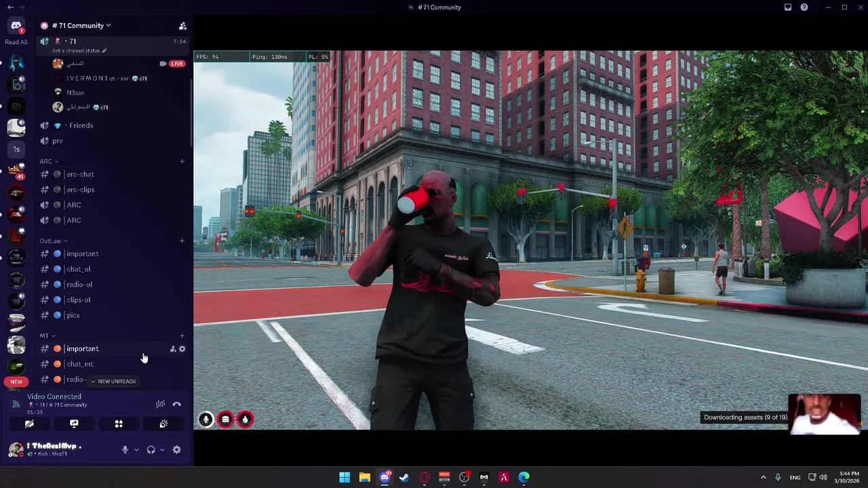Join the prv voice channel

point(58,141)
